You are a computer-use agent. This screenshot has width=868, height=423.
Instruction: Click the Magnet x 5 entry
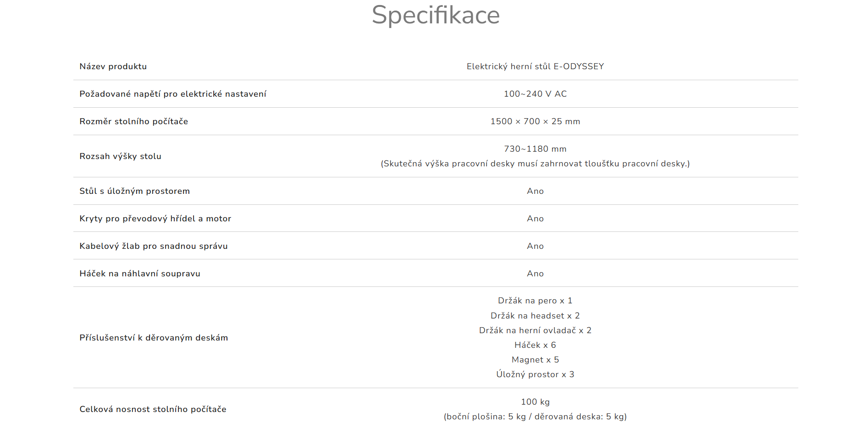pos(535,360)
